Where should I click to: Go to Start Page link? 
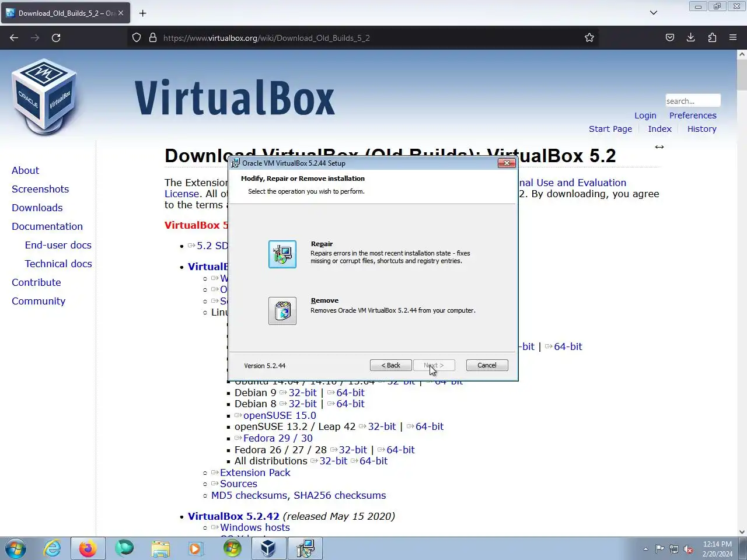pyautogui.click(x=610, y=129)
